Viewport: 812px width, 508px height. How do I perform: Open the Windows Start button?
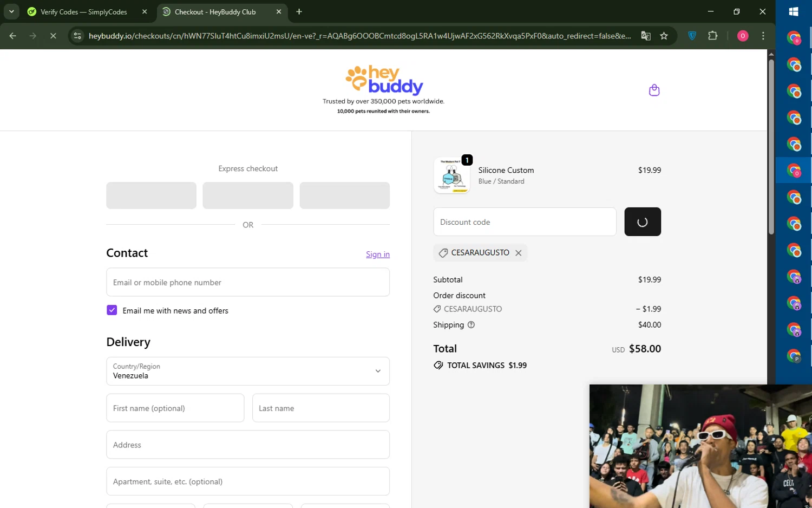794,12
